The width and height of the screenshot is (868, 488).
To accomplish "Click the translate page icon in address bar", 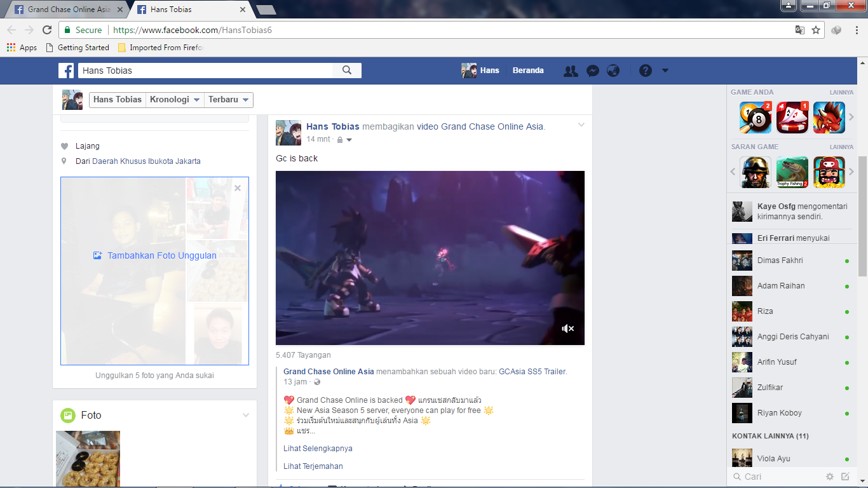I will [800, 30].
